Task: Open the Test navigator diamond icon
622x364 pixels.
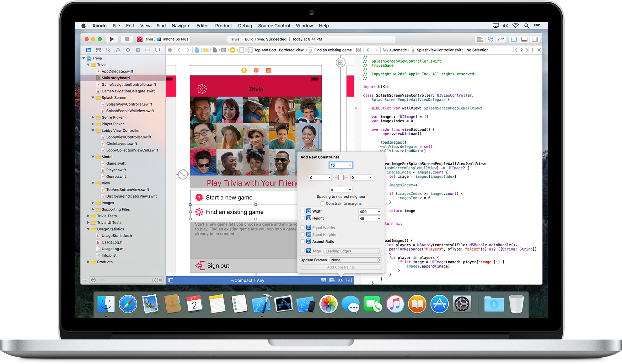Action: 128,50
